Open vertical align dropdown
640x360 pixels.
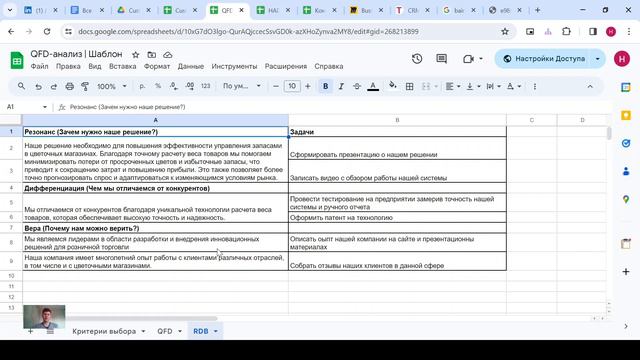click(x=473, y=86)
